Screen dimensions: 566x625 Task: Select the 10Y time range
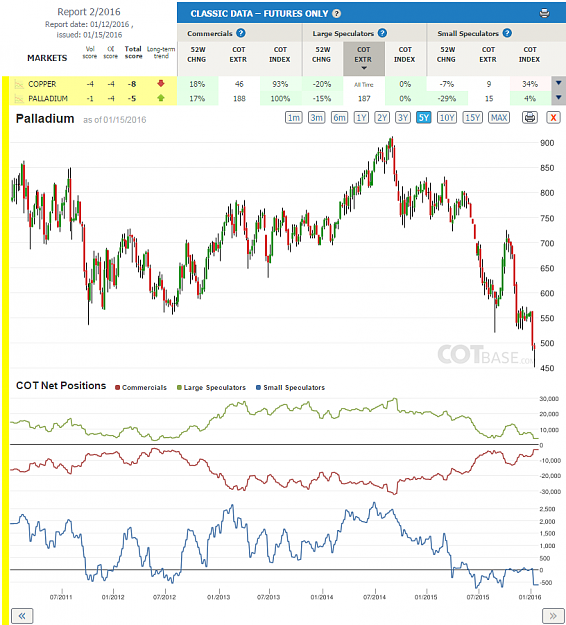pos(446,118)
